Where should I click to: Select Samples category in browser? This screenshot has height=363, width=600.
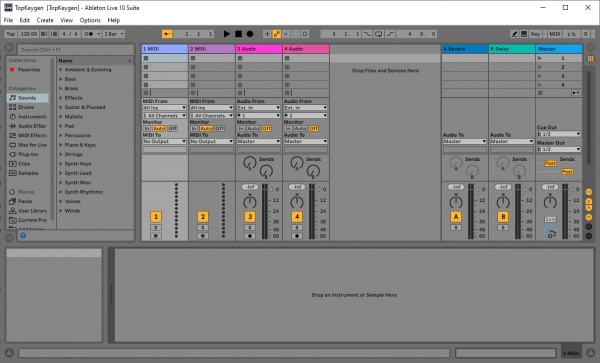click(x=28, y=173)
